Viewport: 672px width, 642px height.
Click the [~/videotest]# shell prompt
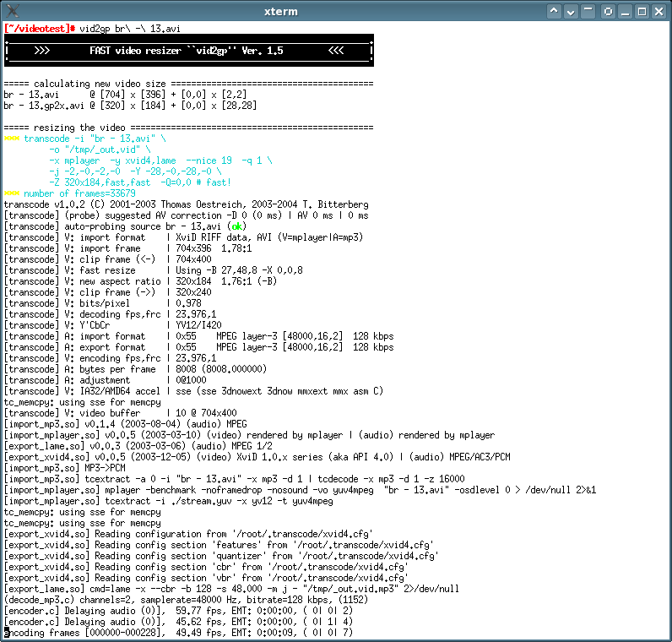point(39,28)
